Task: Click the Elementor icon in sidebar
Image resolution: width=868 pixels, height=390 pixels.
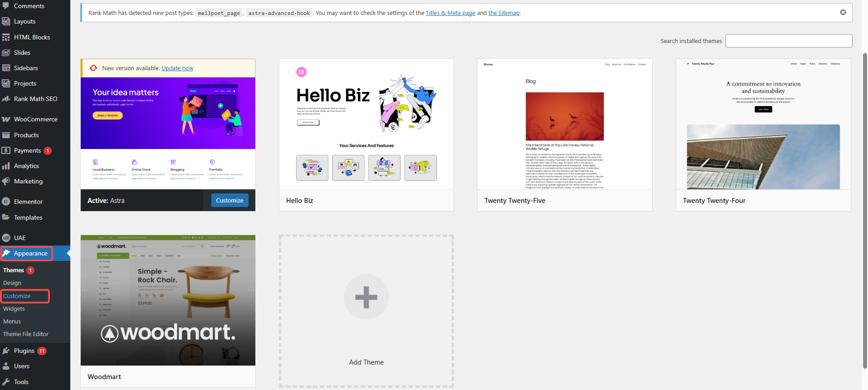Action: click(x=6, y=202)
